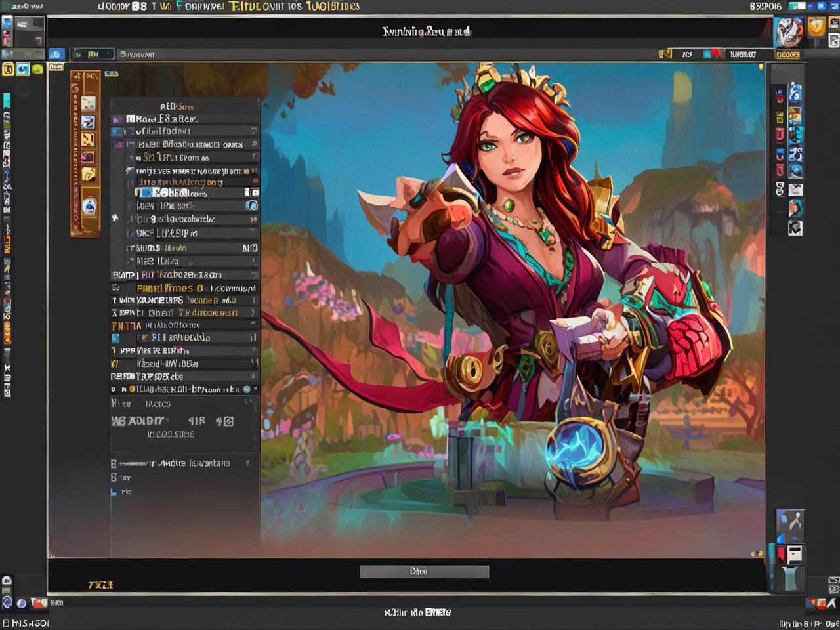840x630 pixels.
Task: Click the face portrait icon in the right column
Action: (x=795, y=209)
